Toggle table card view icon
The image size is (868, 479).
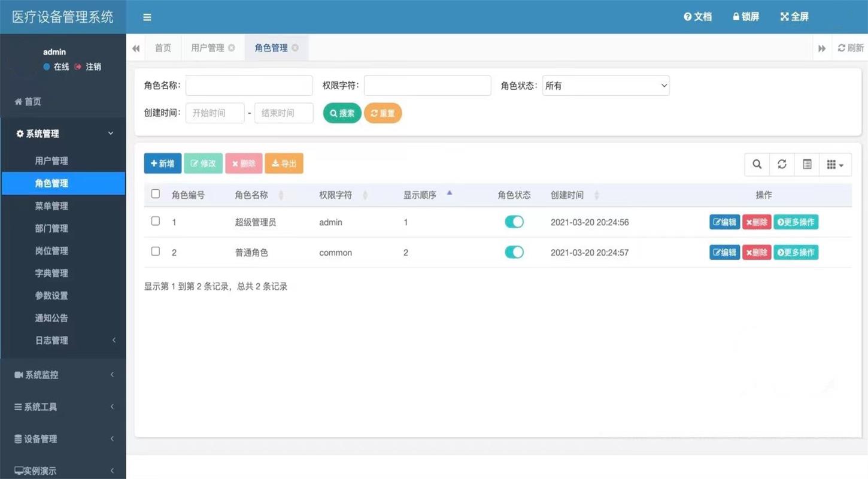tap(807, 164)
